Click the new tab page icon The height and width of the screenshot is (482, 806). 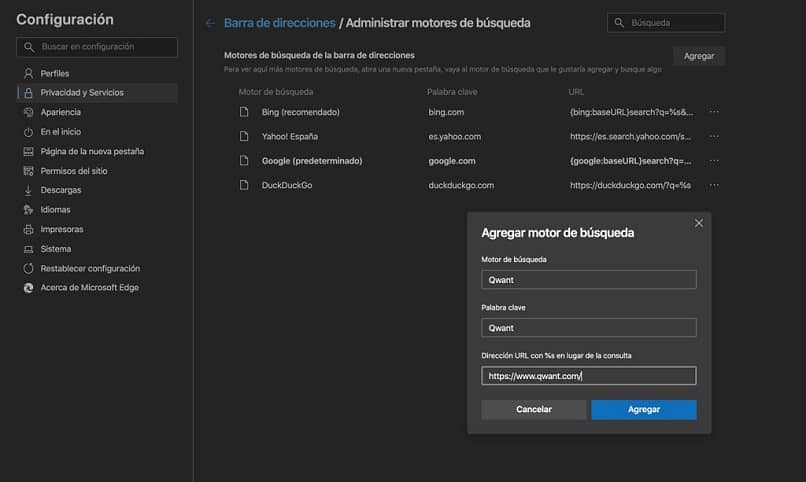pos(28,151)
